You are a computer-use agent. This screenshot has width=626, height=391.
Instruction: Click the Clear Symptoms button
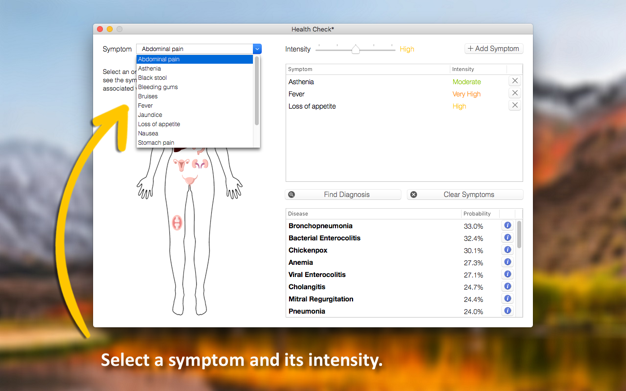pyautogui.click(x=465, y=195)
